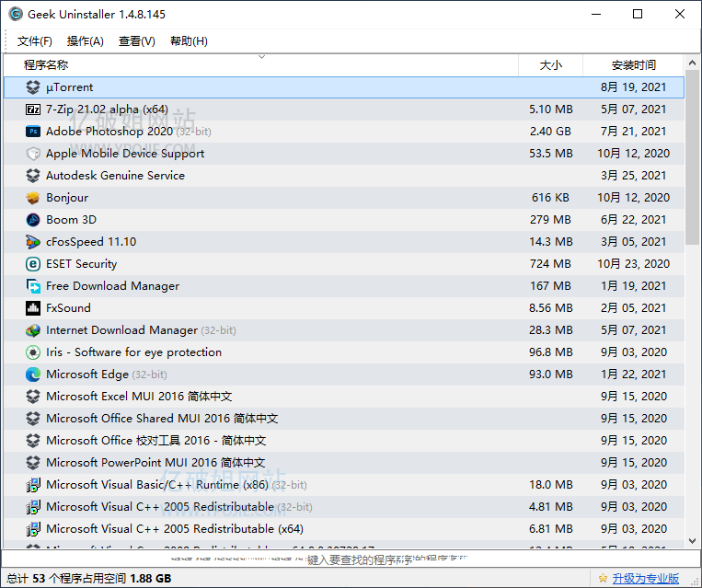Click the 7-Zip 21.02 alpha icon
This screenshot has height=588, width=702.
coord(33,110)
